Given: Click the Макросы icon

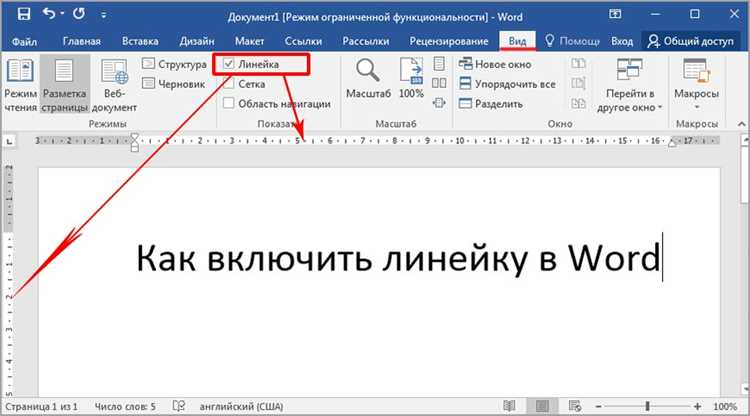Looking at the screenshot, I should point(696,71).
